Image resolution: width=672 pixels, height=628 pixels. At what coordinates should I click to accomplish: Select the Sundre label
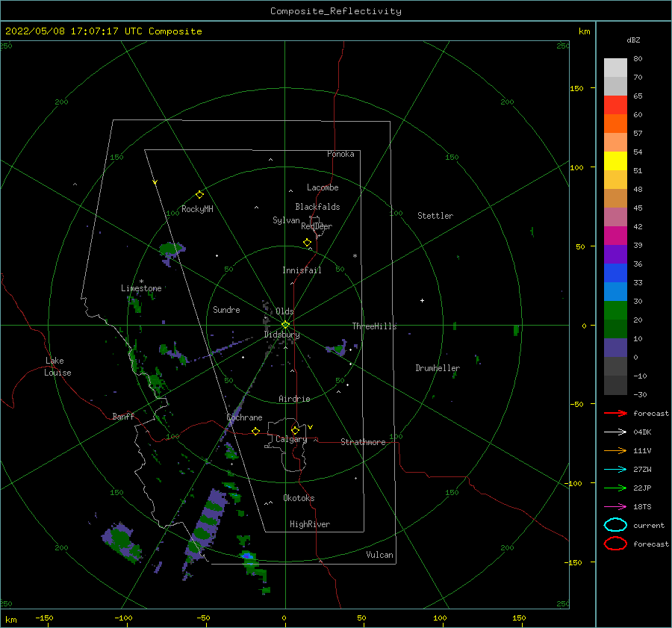pyautogui.click(x=226, y=309)
